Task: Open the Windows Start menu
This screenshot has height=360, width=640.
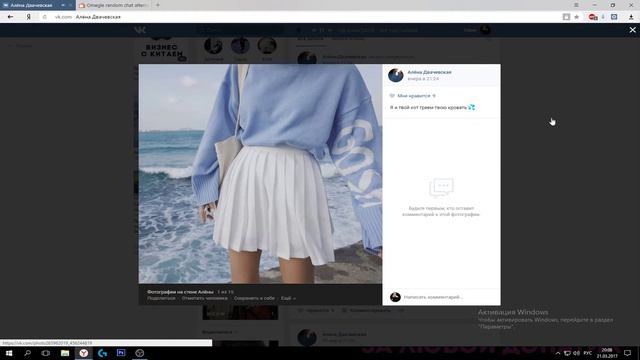Action: [x=9, y=353]
